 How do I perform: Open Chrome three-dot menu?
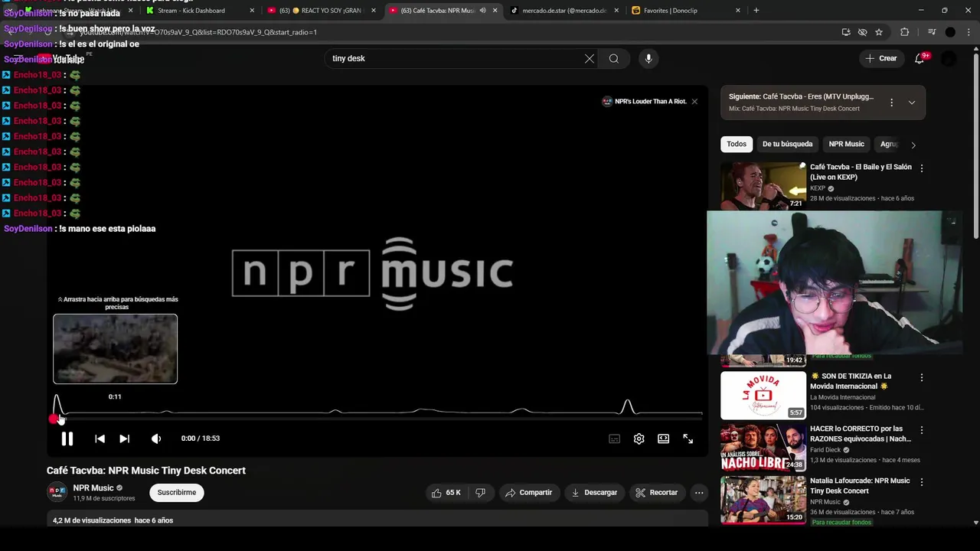click(x=969, y=32)
